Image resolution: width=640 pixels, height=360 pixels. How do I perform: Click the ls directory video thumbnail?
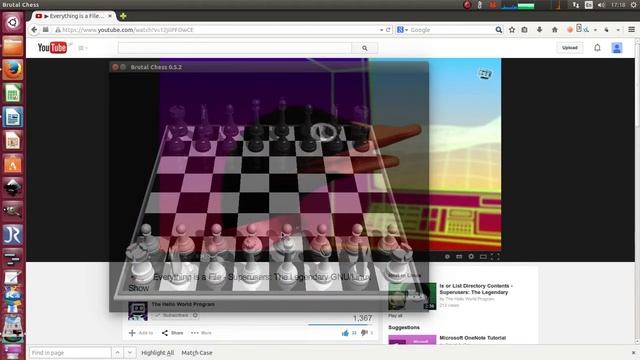[x=412, y=296]
